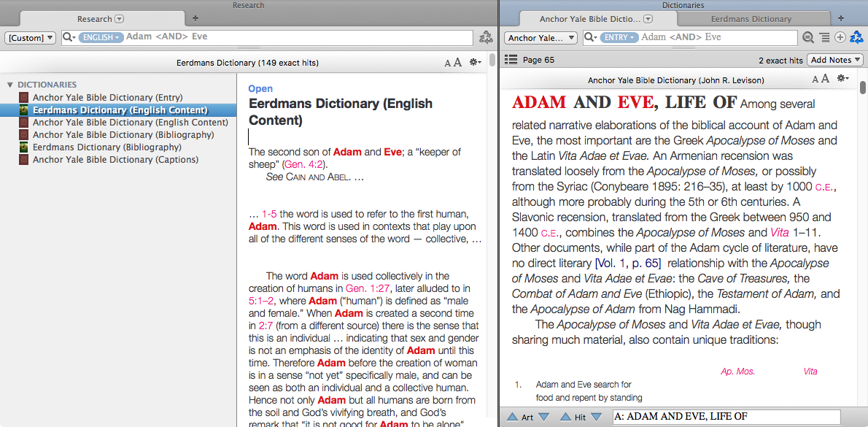Image resolution: width=868 pixels, height=427 pixels.
Task: Open the ENTRY search field selector
Action: [619, 38]
